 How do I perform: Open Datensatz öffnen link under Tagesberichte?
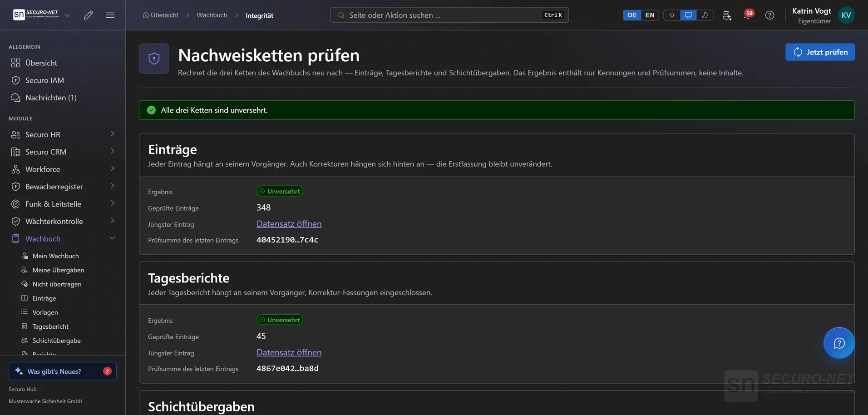click(289, 352)
